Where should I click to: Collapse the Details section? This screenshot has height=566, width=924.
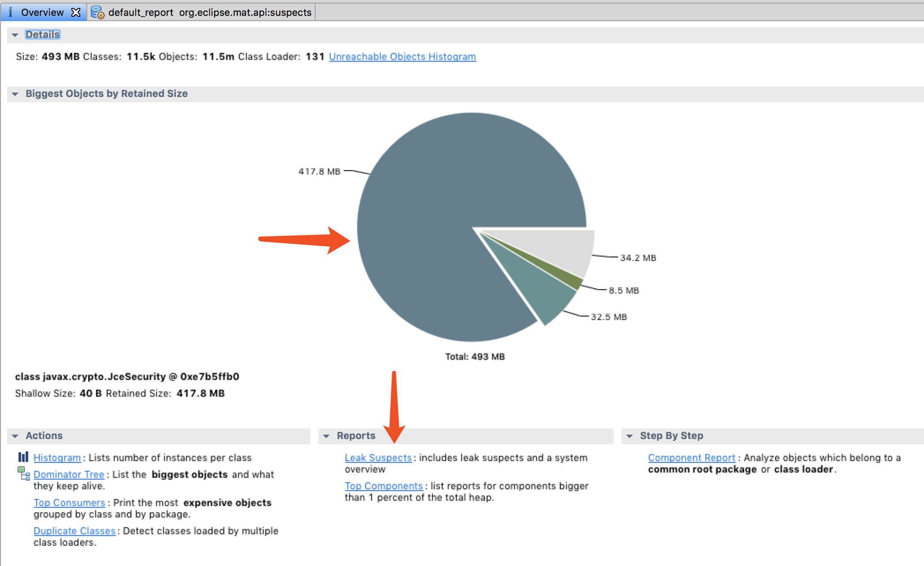click(x=15, y=35)
